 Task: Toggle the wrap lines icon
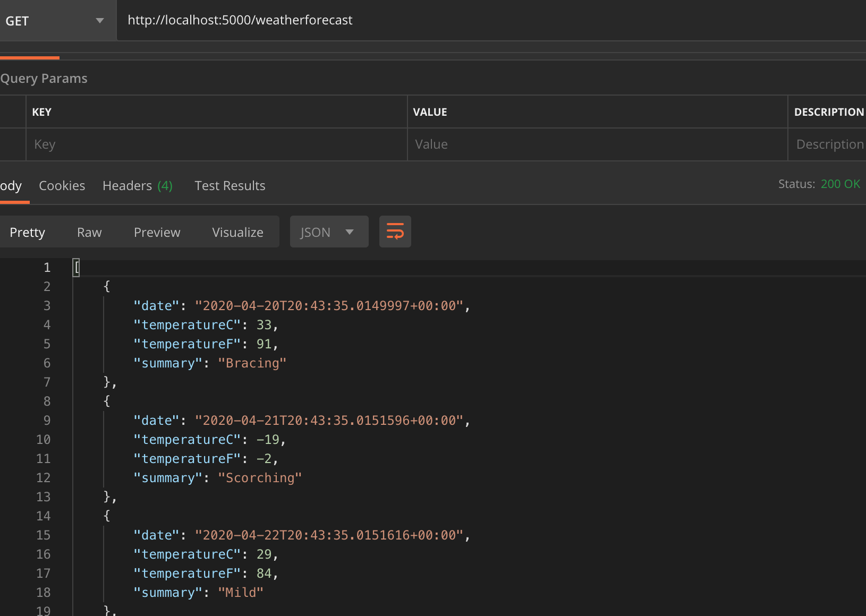pos(395,232)
